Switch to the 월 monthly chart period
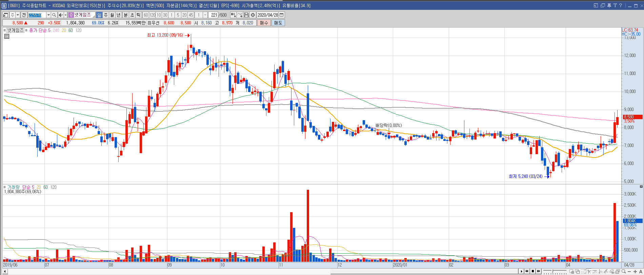The height and width of the screenshot is (275, 644). pos(112,15)
